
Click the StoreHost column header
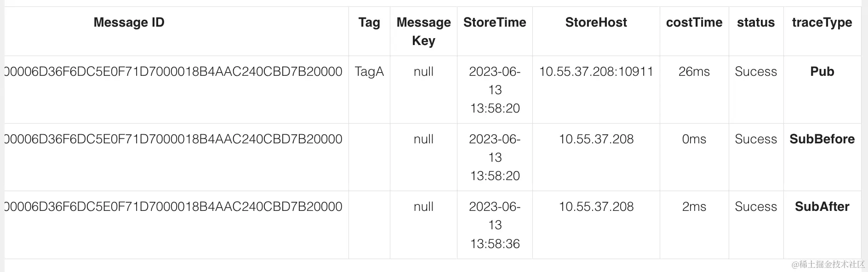click(x=596, y=23)
